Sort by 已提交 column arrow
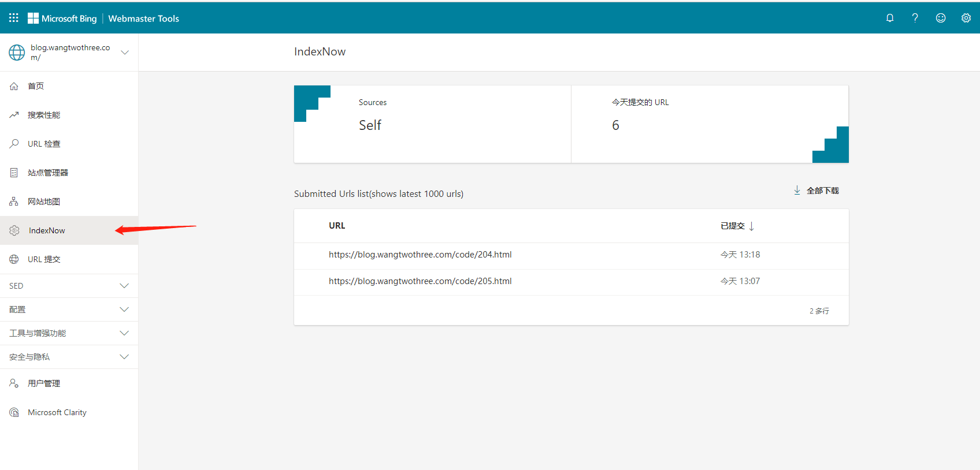This screenshot has height=470, width=980. (x=751, y=226)
